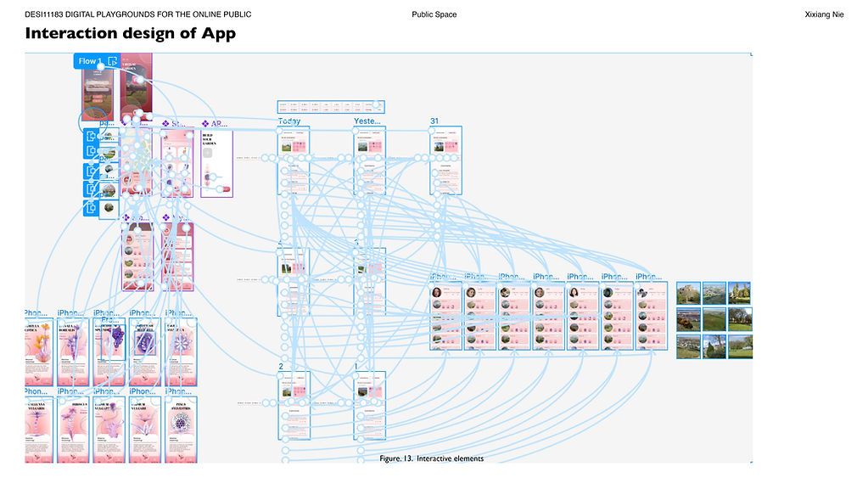Click the first user avatar in leftmost iPhone profile frame
Screen dimensions: 868x489
[x=437, y=292]
